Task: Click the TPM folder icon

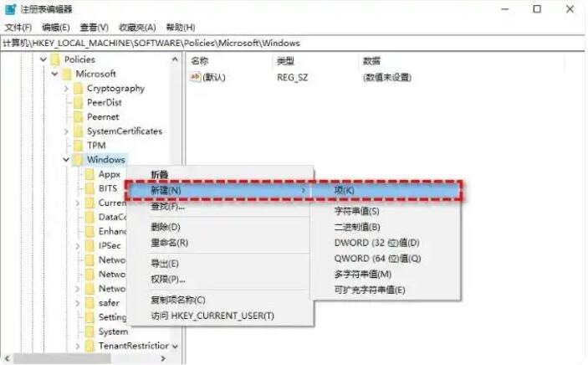Action: click(78, 146)
